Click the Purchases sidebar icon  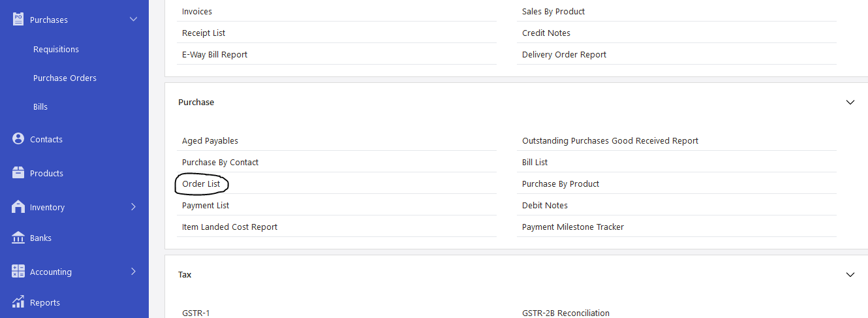click(18, 20)
